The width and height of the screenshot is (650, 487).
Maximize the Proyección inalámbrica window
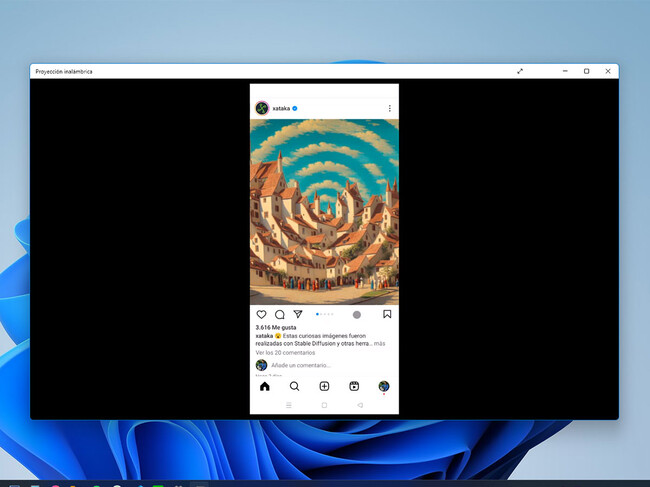pyautogui.click(x=586, y=71)
